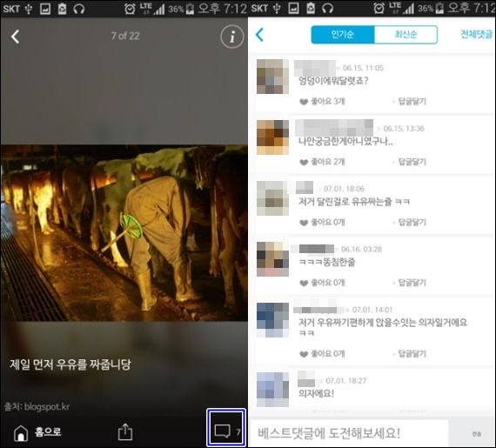Image resolution: width=496 pixels, height=448 pixels.
Task: Reply to comment 저거 달린걸로 우유짜는줄
Action: (412, 223)
